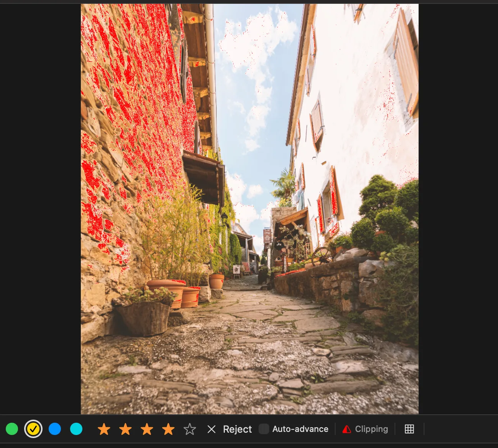Apply the cyan color label

point(76,429)
